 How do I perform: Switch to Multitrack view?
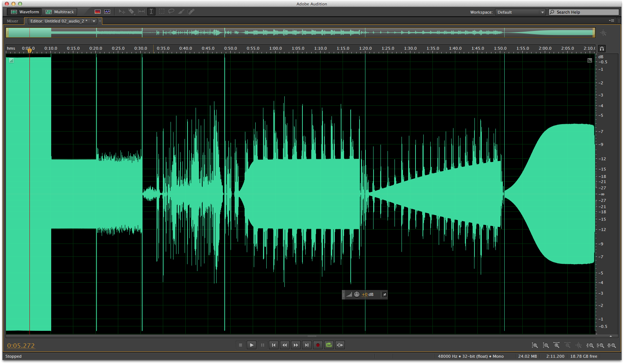coord(60,12)
